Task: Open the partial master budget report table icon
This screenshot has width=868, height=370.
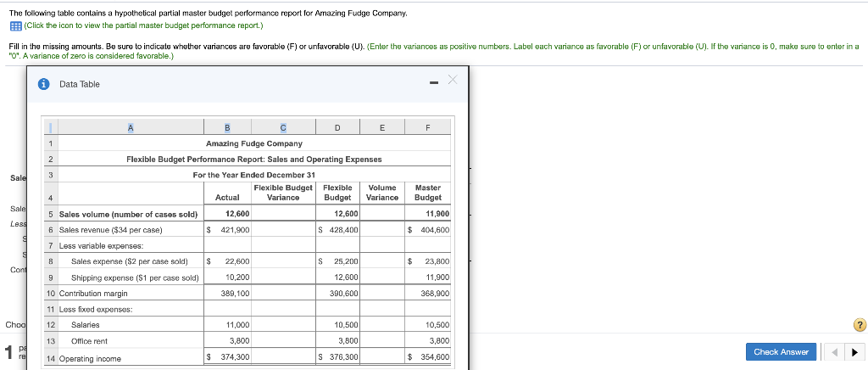Action: tap(15, 25)
